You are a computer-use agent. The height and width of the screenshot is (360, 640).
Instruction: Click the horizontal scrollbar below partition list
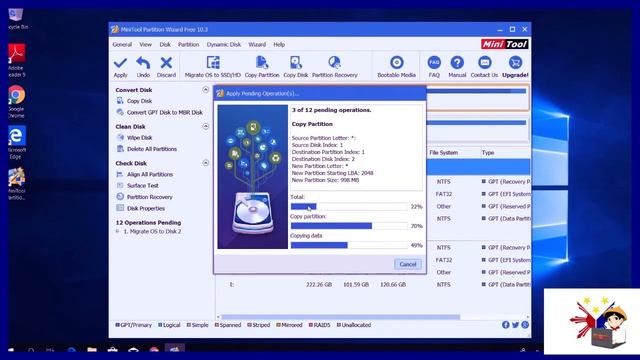click(x=340, y=317)
